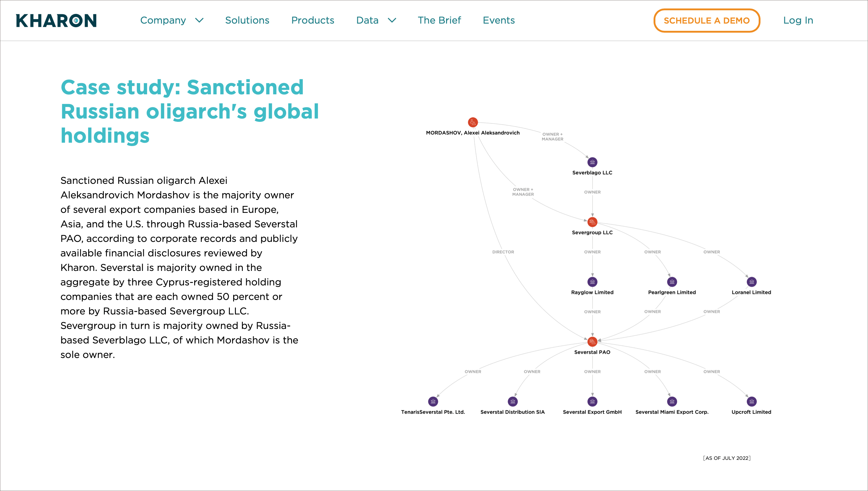
Task: Select the TenarisSeverstal Pte. Ltd. node icon
Action: point(433,401)
